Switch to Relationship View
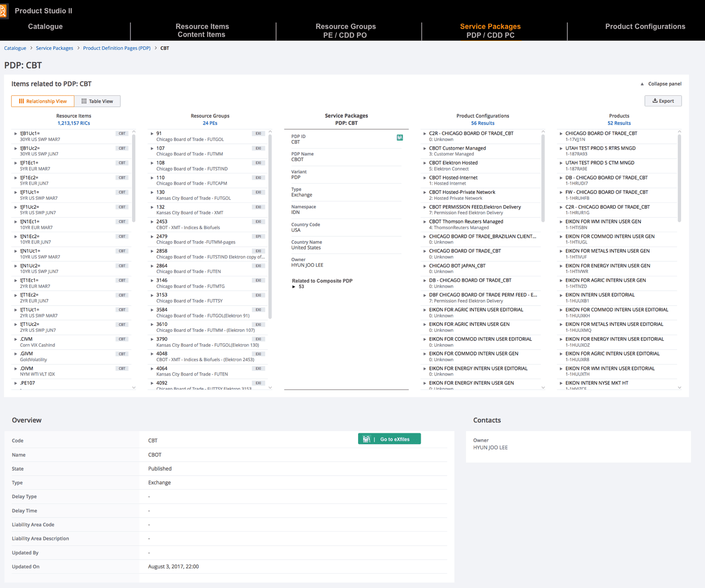This screenshot has width=705, height=588. pos(43,101)
